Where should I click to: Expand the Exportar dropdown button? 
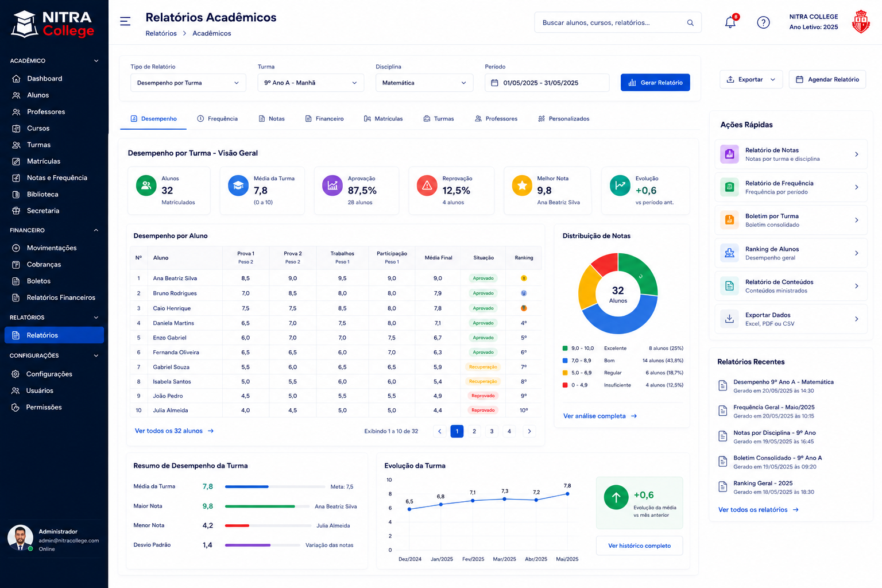coord(751,79)
